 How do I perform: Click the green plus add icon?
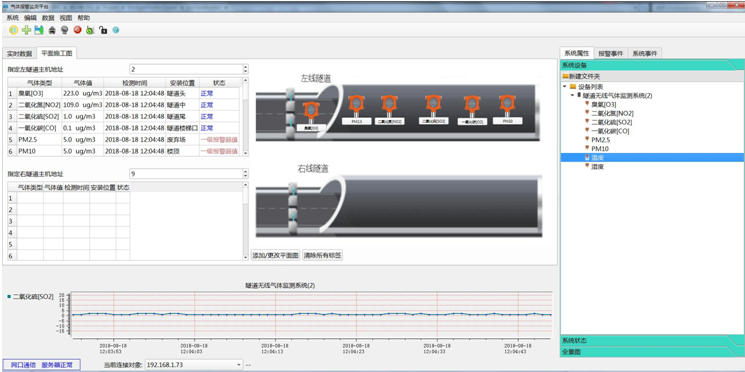(27, 30)
